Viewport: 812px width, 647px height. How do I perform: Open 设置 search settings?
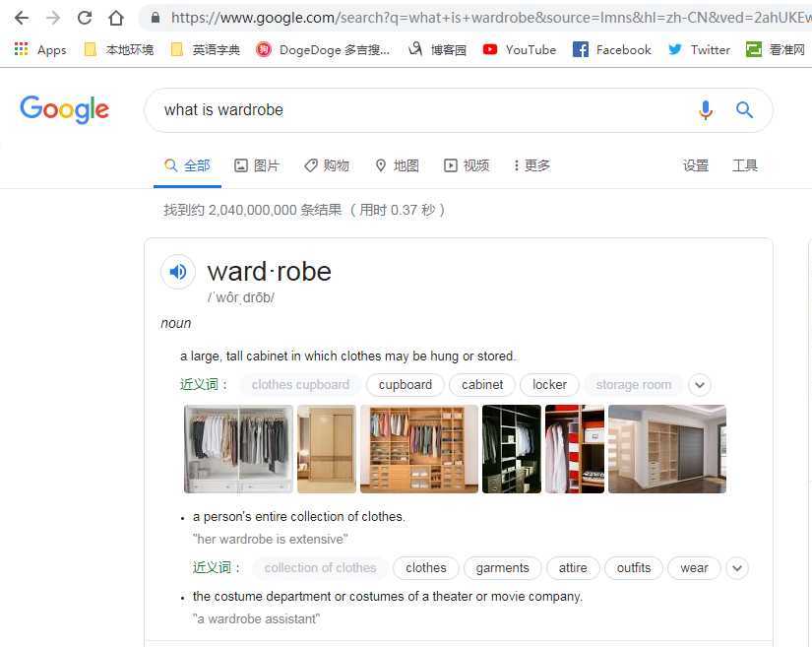pos(695,165)
